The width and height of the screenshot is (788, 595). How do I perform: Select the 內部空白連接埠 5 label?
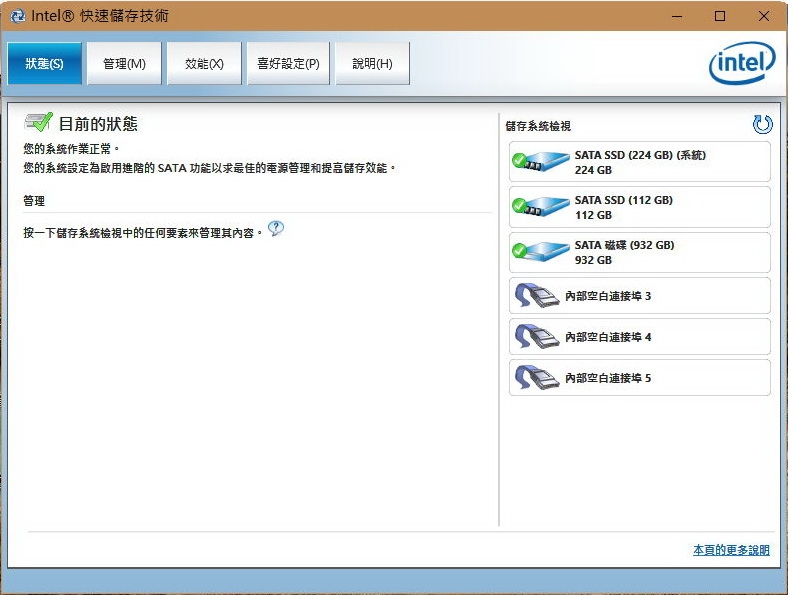(x=608, y=378)
